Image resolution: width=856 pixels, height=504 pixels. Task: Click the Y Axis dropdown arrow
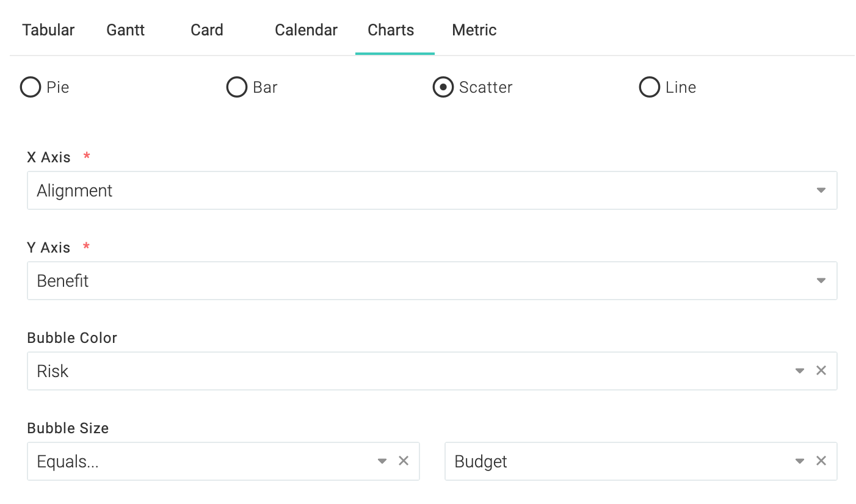coord(821,281)
